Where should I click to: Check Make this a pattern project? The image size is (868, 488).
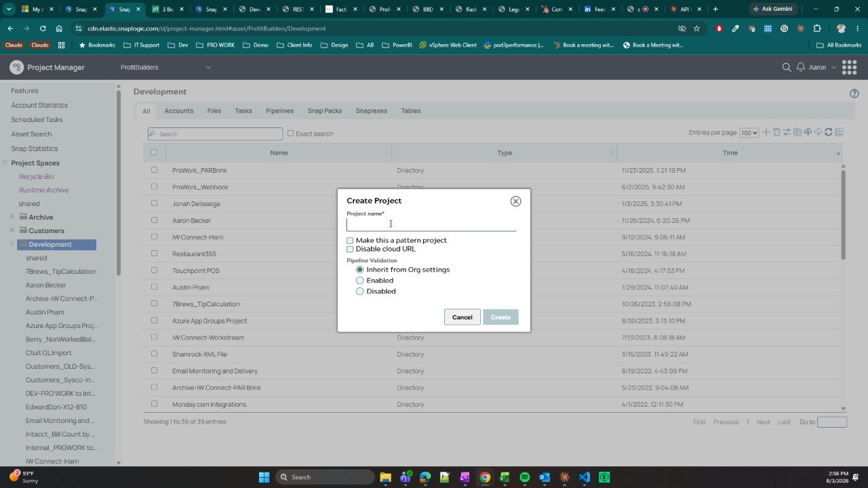pyautogui.click(x=350, y=241)
